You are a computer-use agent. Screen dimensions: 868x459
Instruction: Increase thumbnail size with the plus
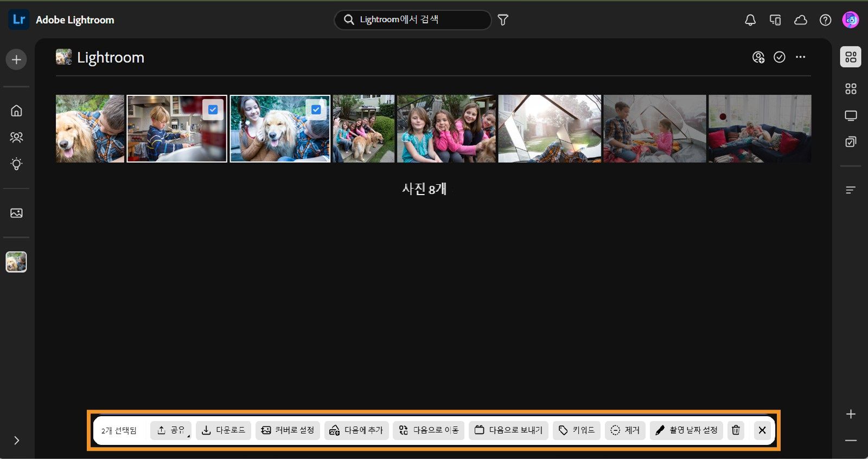coord(851,414)
